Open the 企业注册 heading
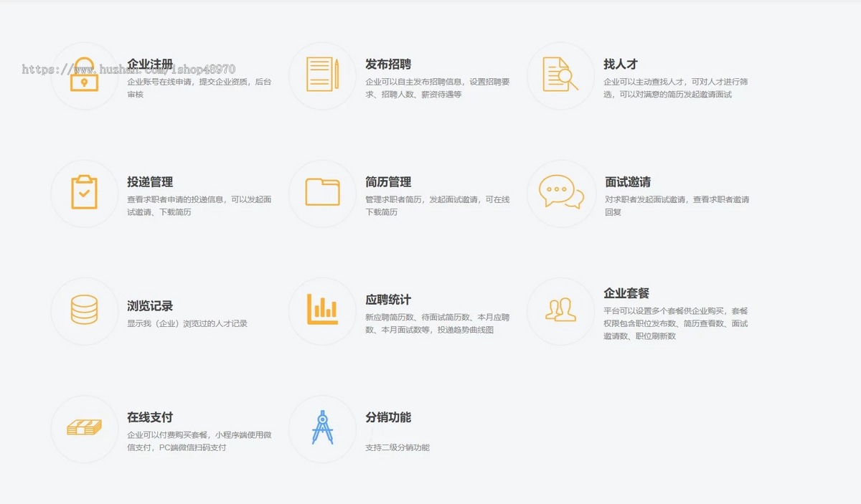 [x=150, y=65]
